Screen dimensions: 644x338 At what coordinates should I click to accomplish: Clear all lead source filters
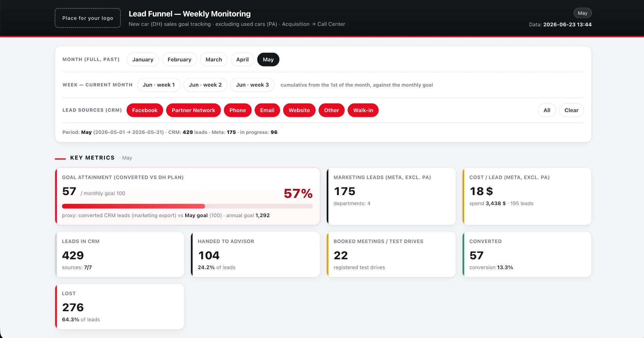click(571, 110)
